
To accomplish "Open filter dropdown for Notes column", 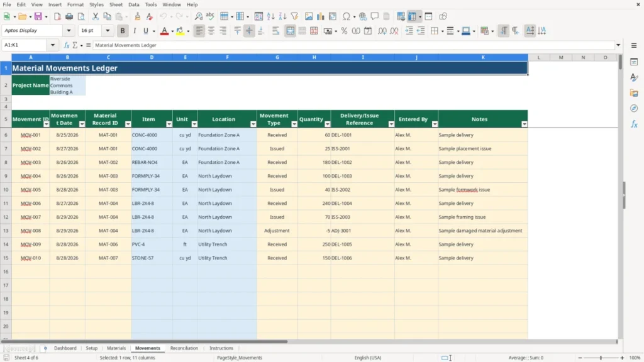I will [524, 124].
